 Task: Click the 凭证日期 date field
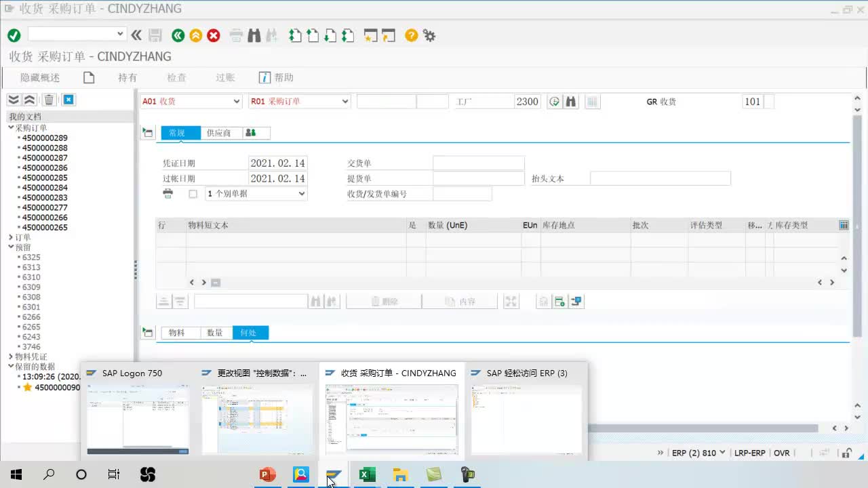pos(278,163)
